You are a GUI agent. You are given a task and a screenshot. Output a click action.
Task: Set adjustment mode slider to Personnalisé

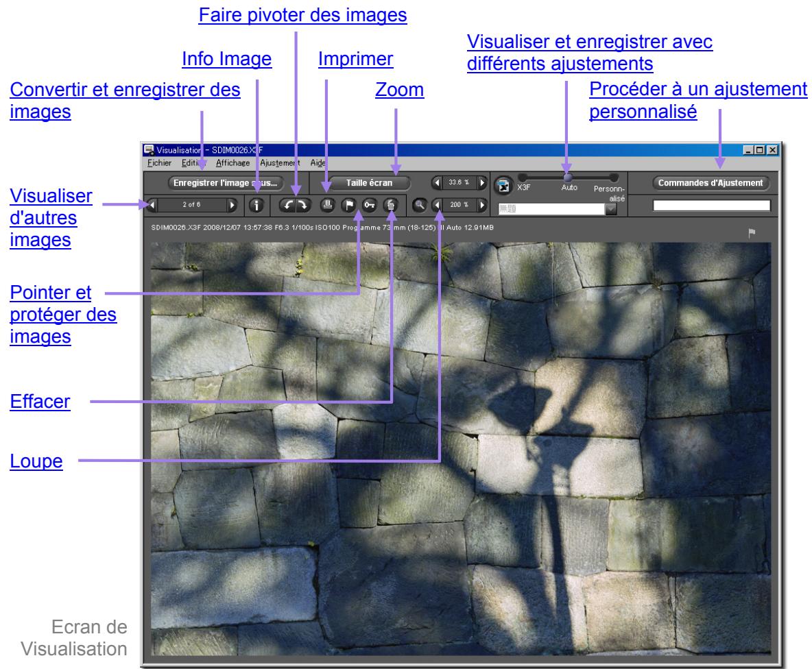[614, 178]
